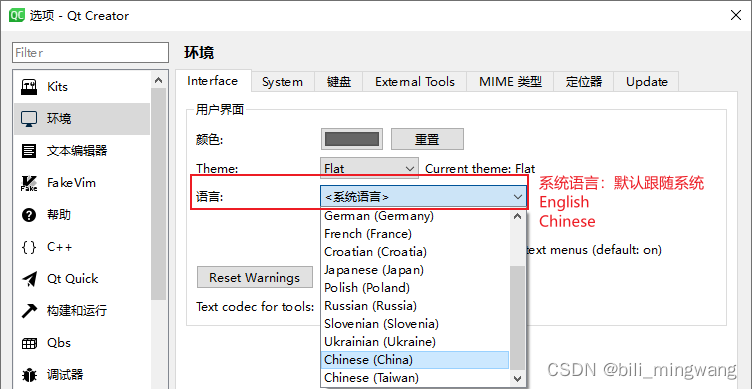Select FakeVim label in category list

point(71,183)
